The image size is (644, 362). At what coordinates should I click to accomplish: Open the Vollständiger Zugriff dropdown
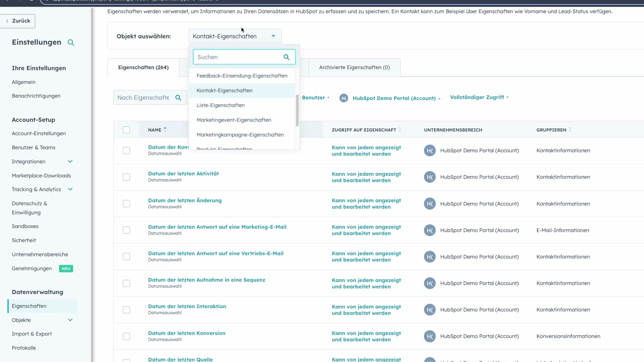pyautogui.click(x=479, y=97)
